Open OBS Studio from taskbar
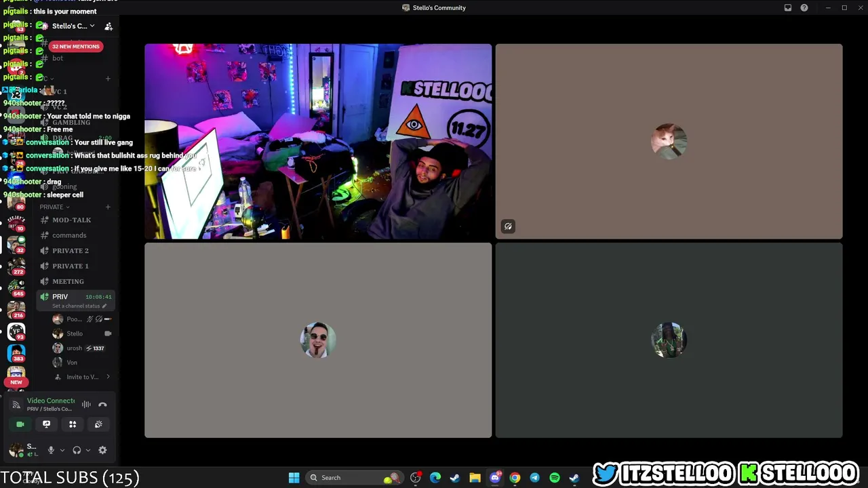This screenshot has height=488, width=868. [416, 478]
